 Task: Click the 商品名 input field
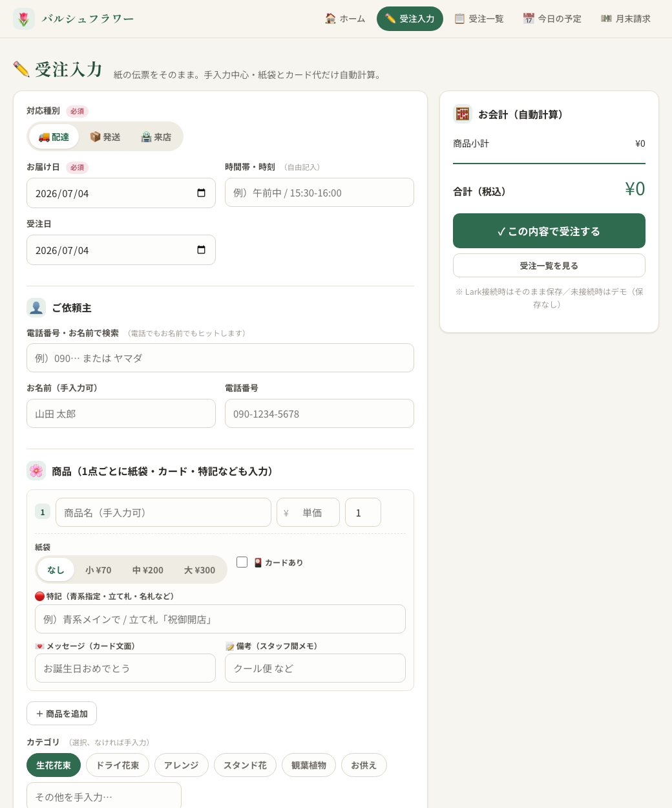(163, 513)
